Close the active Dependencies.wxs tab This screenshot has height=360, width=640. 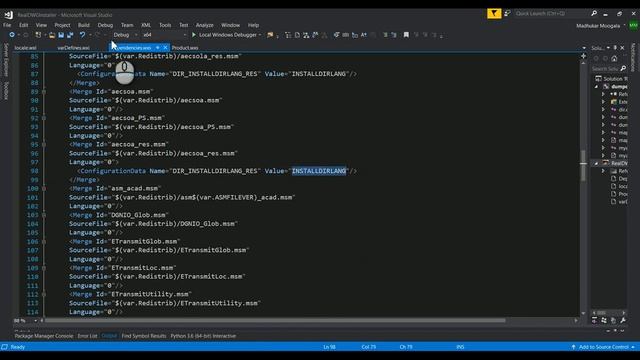point(165,48)
